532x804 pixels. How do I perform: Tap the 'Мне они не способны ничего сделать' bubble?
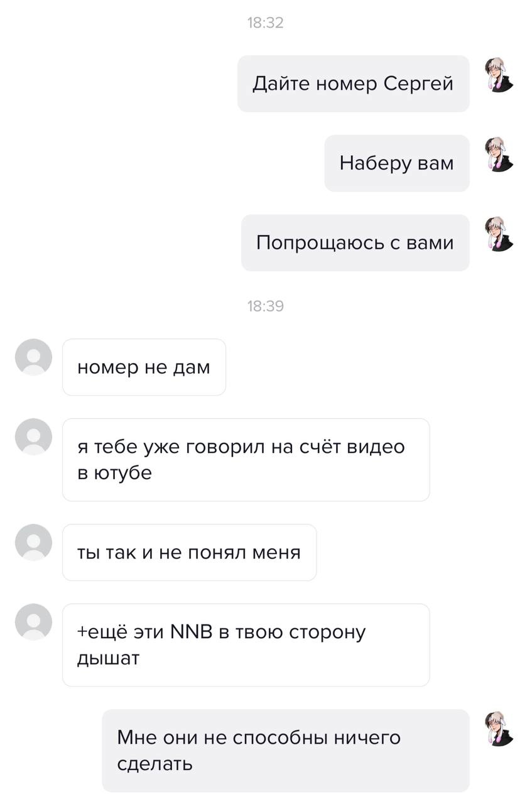286,751
